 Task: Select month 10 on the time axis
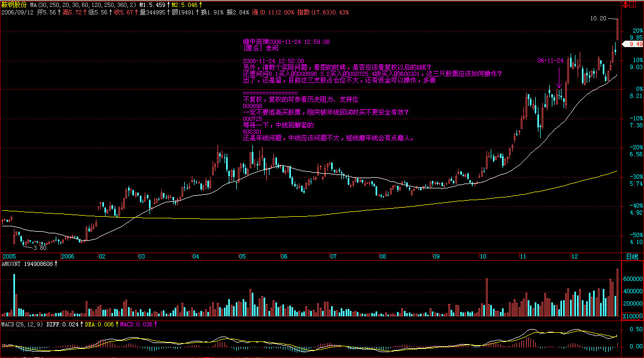click(x=483, y=256)
